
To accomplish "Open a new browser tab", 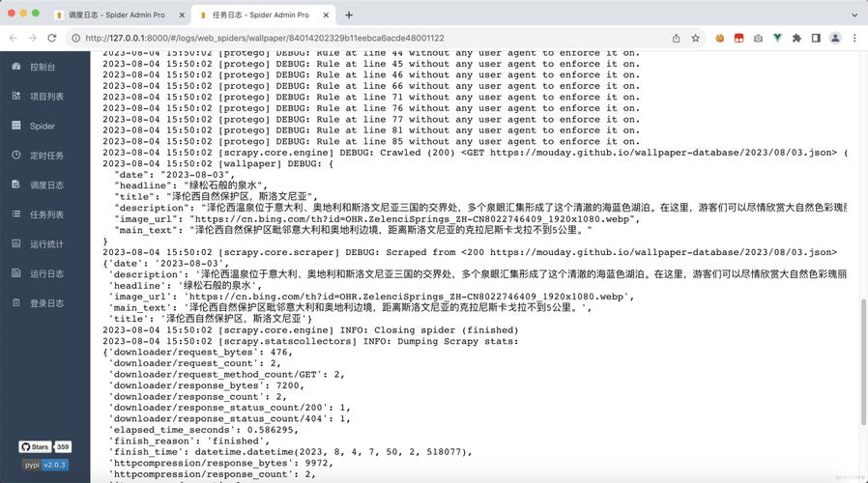I will tap(349, 14).
